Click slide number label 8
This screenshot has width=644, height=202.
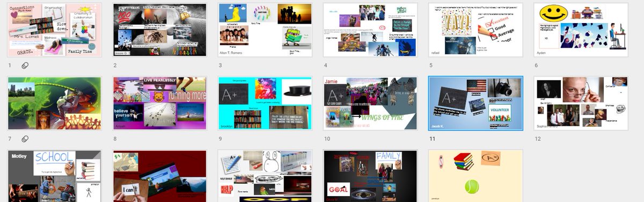[x=115, y=139]
